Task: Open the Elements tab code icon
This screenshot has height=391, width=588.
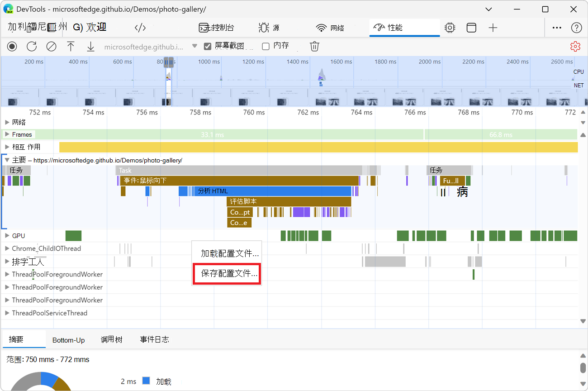Action: (x=140, y=28)
